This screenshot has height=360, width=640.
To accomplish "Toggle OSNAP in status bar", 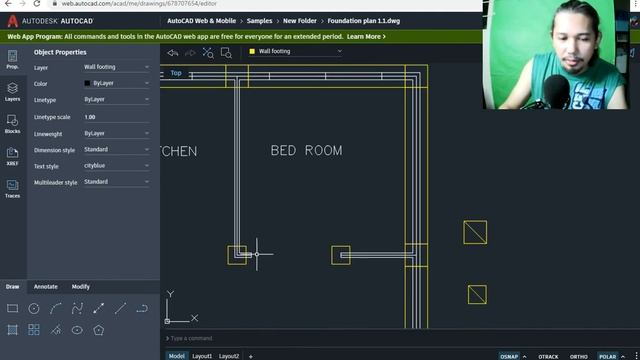I will pyautogui.click(x=509, y=356).
